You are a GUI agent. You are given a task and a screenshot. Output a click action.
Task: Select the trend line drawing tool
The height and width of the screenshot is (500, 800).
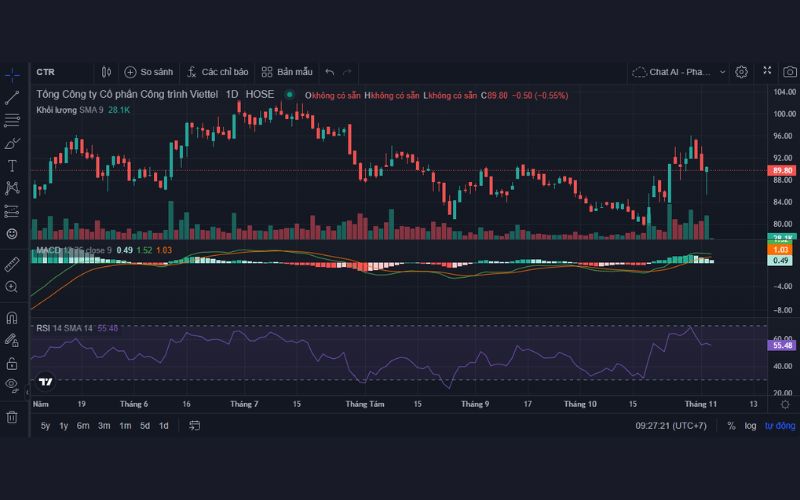click(x=12, y=98)
